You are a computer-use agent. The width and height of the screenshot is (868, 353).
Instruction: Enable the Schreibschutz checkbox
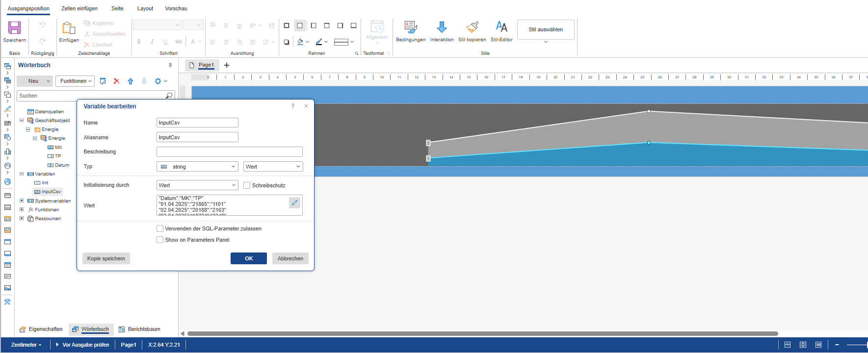[247, 185]
